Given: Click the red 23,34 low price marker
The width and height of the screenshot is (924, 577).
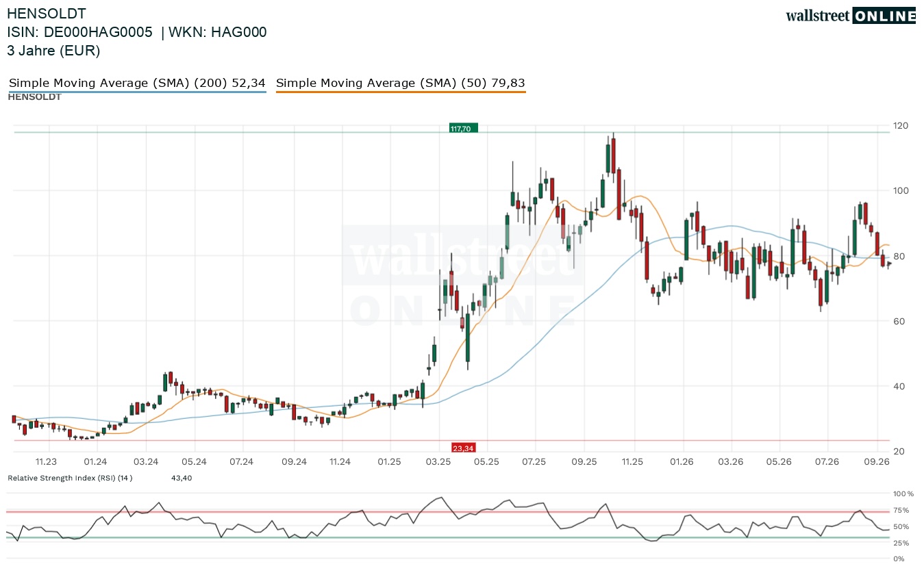Looking at the screenshot, I should point(463,448).
